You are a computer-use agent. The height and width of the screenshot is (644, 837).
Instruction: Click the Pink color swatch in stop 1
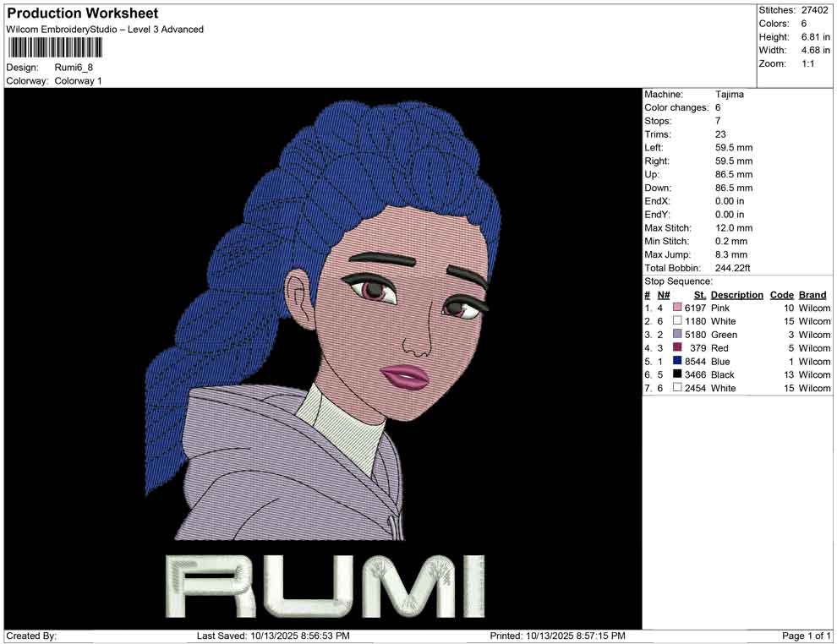point(677,308)
